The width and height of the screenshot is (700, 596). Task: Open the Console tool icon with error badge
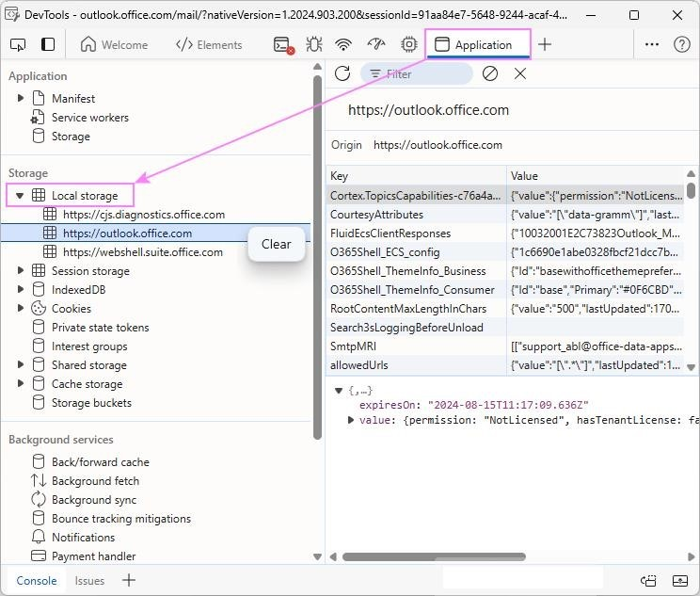click(x=283, y=44)
